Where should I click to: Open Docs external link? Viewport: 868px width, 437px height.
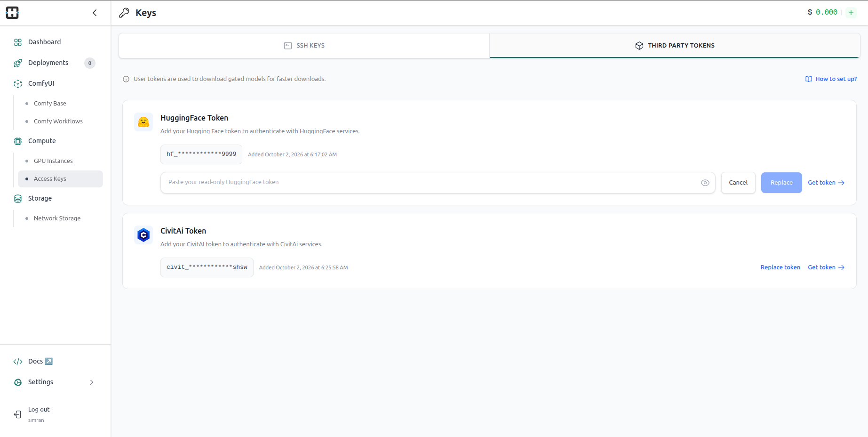point(40,361)
